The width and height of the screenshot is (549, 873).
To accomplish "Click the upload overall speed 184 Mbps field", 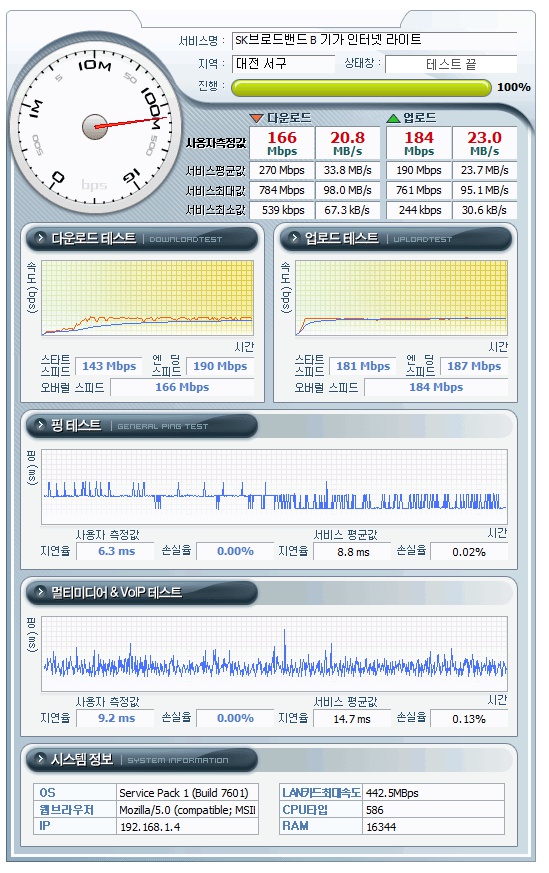I will [436, 388].
